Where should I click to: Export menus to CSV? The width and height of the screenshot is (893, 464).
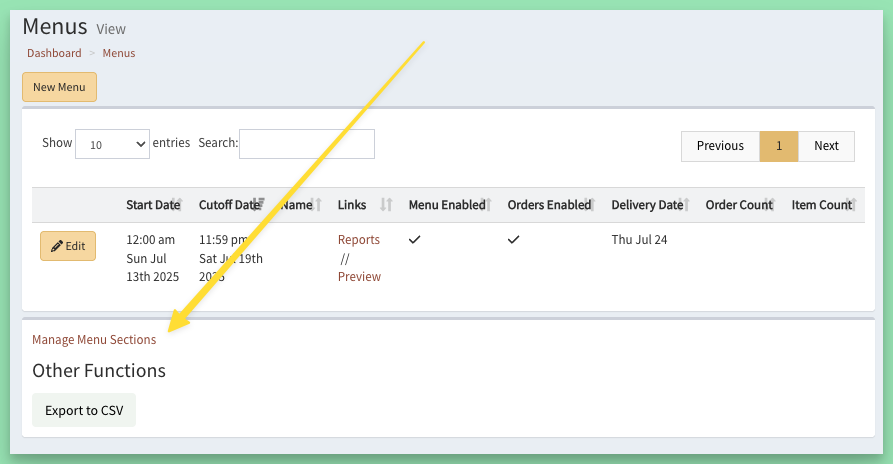point(84,410)
